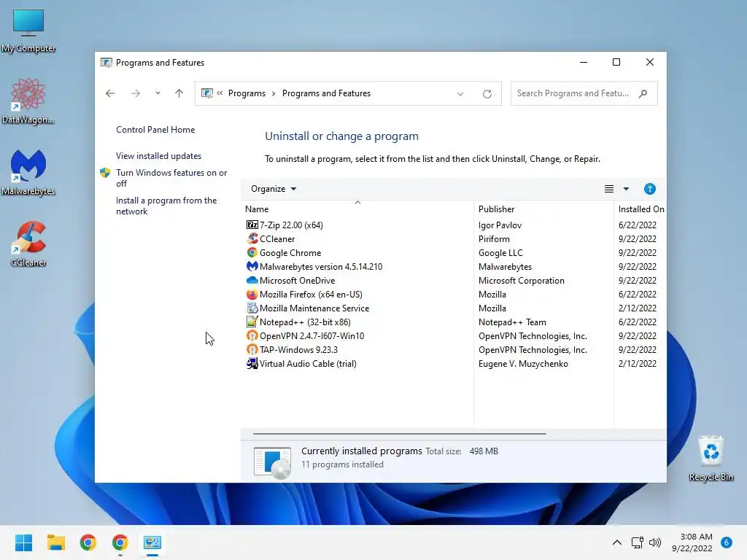
Task: Click the Search Programs and Features field
Action: coord(584,93)
